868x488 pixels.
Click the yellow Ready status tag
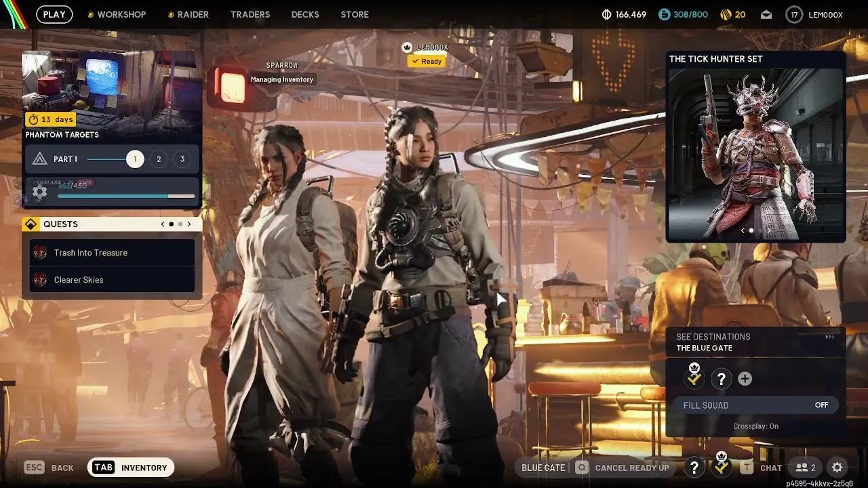tap(427, 61)
